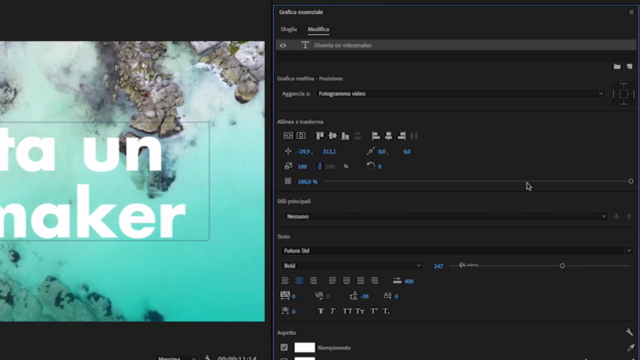Click the anchor point icon

pyautogui.click(x=370, y=151)
